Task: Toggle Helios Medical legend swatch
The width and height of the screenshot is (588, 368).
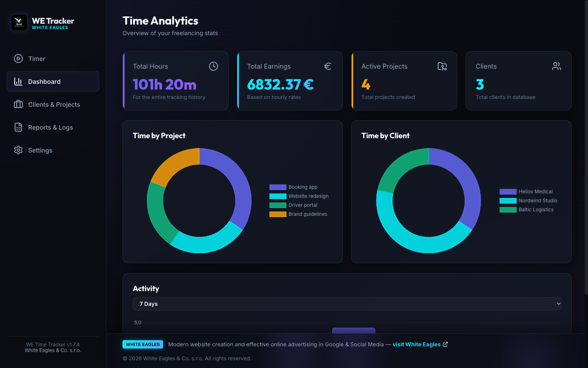Action: coord(508,192)
